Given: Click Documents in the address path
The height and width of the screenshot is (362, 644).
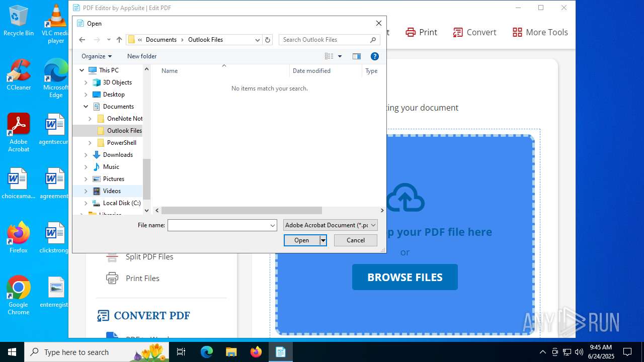Looking at the screenshot, I should [x=161, y=40].
